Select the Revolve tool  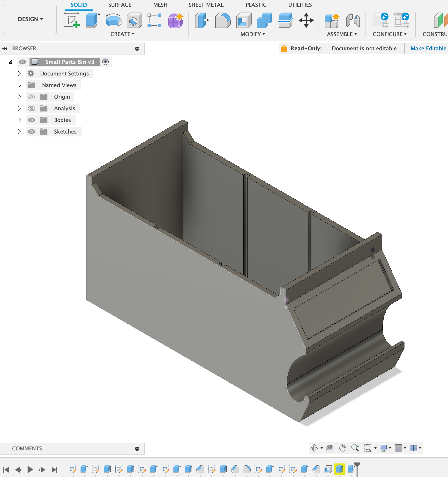(x=114, y=20)
